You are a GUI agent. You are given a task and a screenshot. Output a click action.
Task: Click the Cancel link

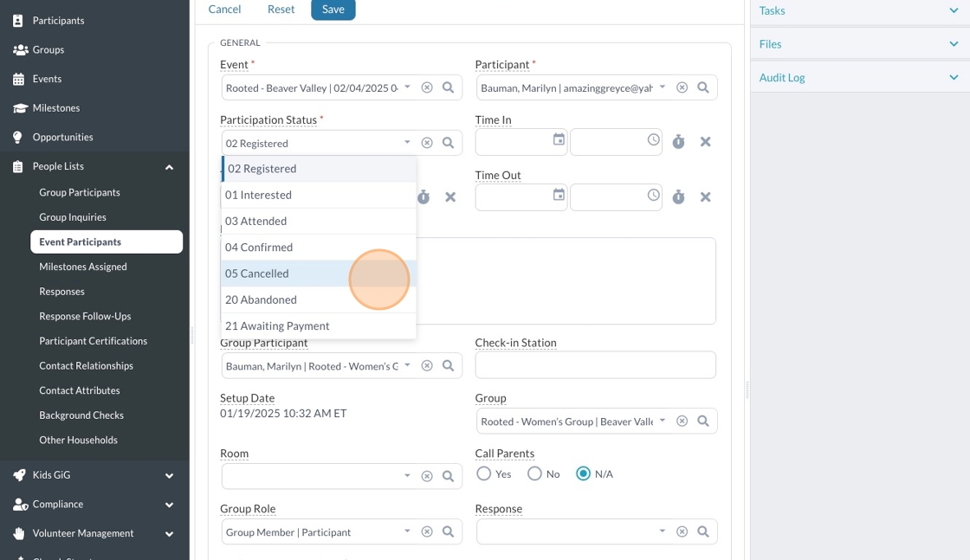[224, 10]
